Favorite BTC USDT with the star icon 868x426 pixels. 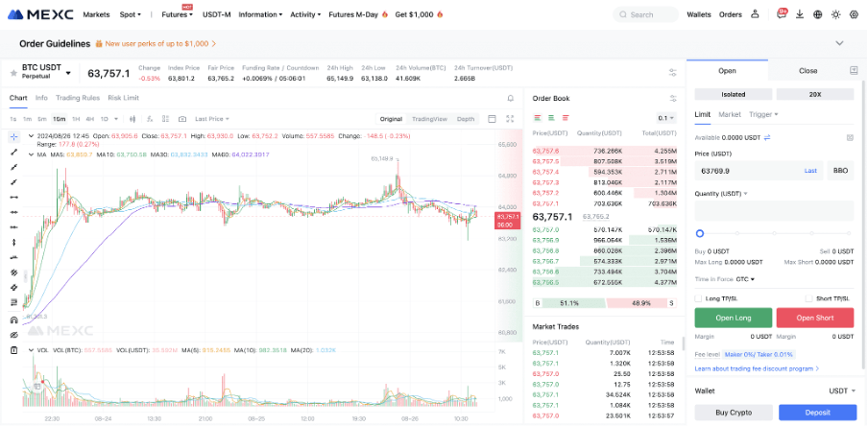(x=13, y=73)
